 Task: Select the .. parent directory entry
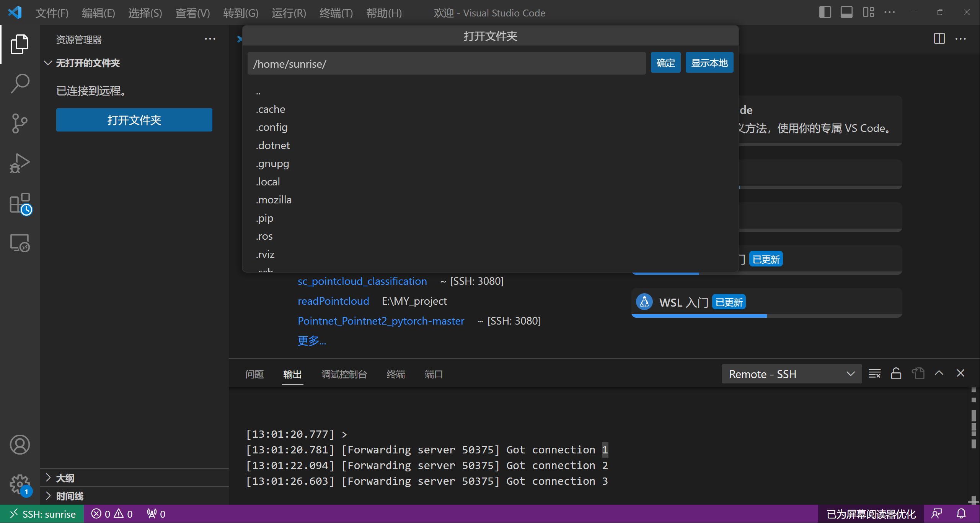coord(490,91)
